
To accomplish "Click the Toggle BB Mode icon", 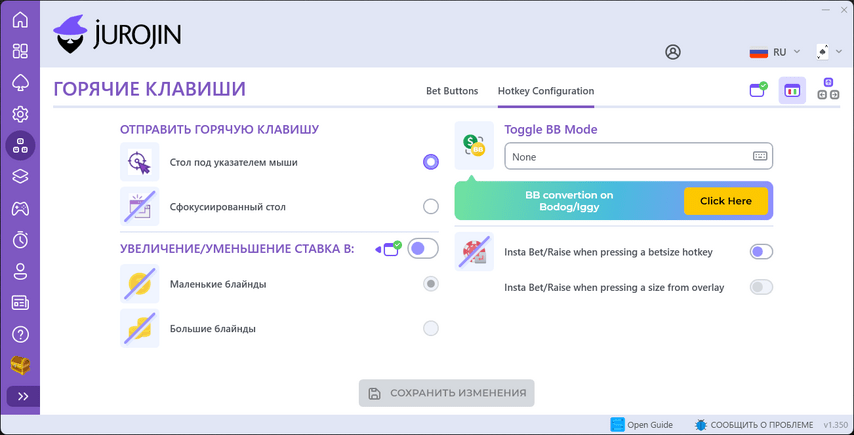I will pos(474,145).
